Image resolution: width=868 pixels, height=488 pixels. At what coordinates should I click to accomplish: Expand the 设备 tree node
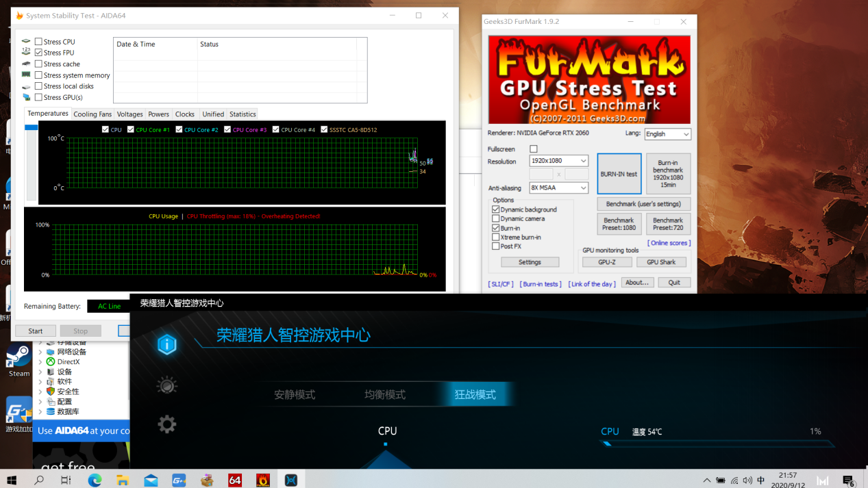coord(40,372)
